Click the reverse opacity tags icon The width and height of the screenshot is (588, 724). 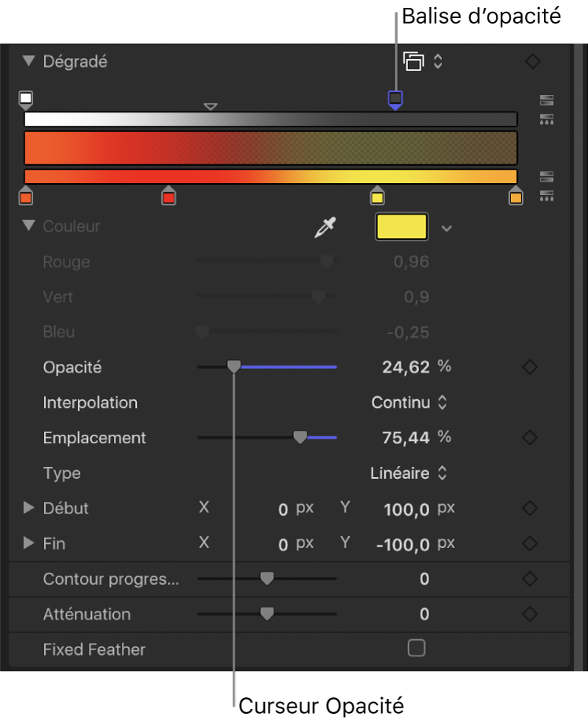pyautogui.click(x=547, y=101)
